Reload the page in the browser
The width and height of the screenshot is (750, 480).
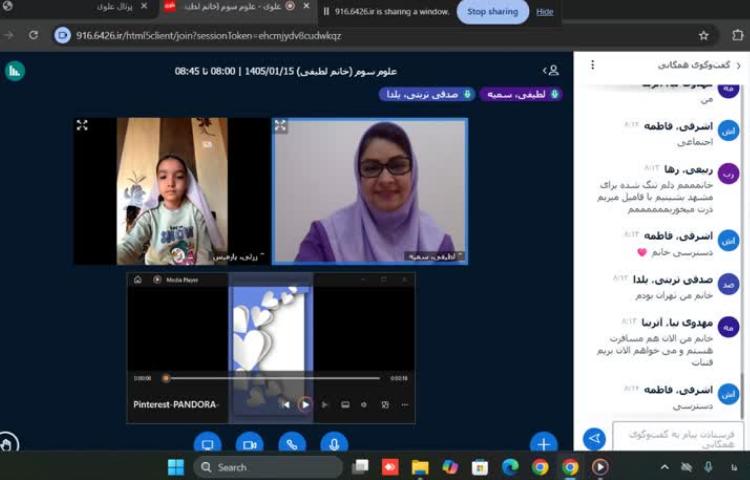tap(33, 35)
